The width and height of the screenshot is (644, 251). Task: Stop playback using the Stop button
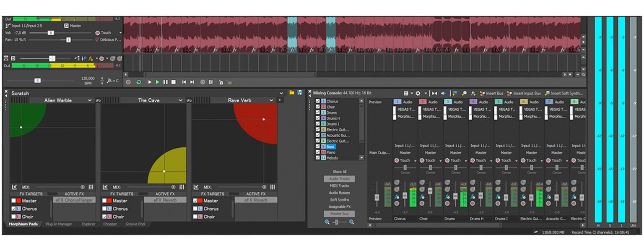173,82
